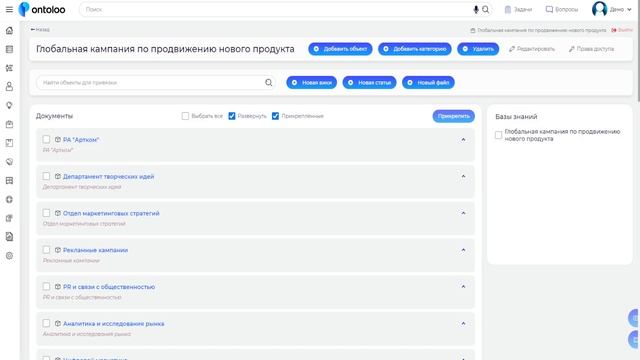Go back with the Назад link
Image resolution: width=640 pixels, height=360 pixels.
point(40,29)
